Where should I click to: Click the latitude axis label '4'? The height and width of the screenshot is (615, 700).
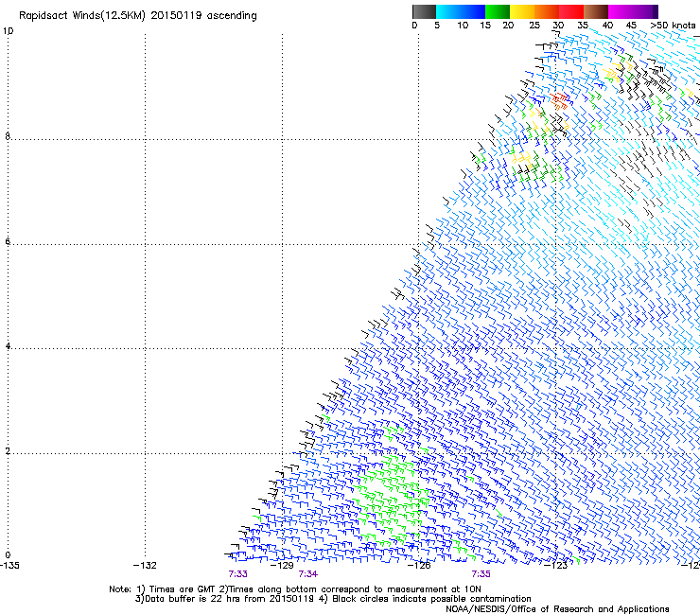8,346
